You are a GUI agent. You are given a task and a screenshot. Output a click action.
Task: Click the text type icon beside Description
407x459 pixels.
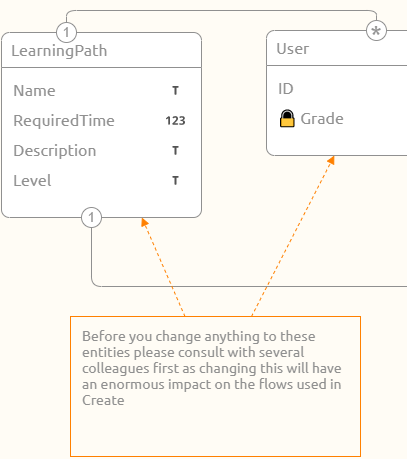(175, 151)
